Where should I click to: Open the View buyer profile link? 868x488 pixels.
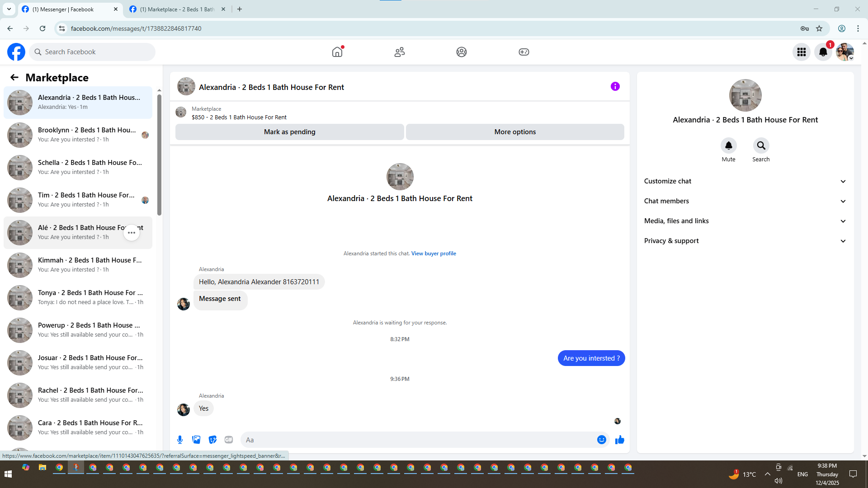(x=433, y=253)
